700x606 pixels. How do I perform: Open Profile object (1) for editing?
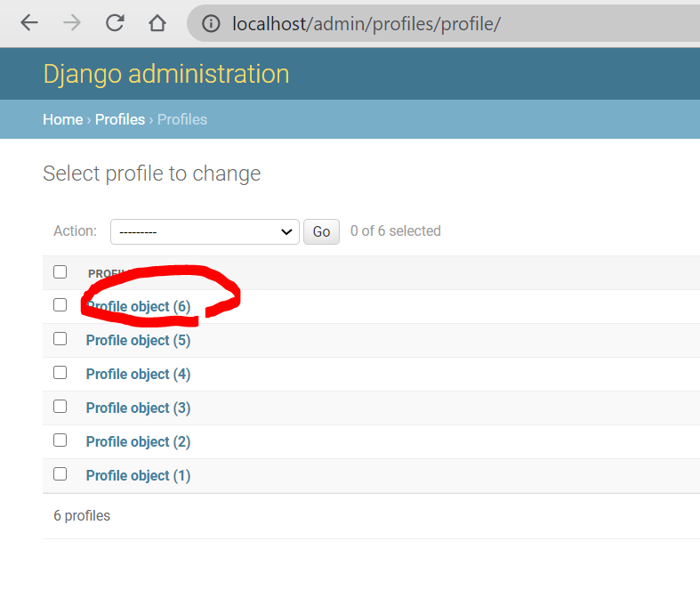pyautogui.click(x=139, y=475)
